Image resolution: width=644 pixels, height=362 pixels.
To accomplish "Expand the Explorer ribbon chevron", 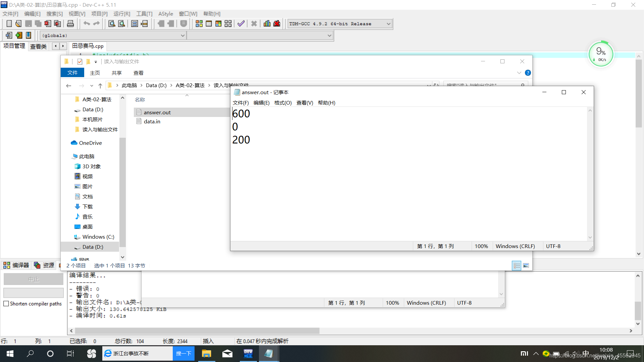I will pos(519,73).
